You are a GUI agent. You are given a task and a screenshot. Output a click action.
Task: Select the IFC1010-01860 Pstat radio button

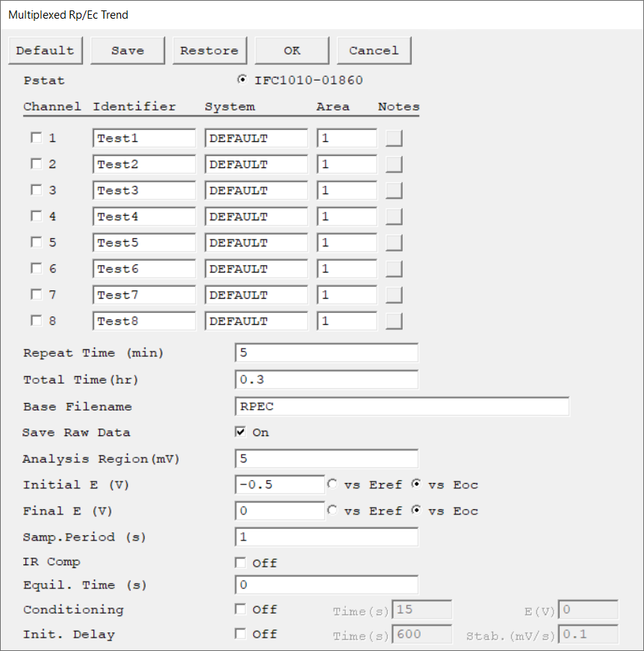tap(242, 79)
